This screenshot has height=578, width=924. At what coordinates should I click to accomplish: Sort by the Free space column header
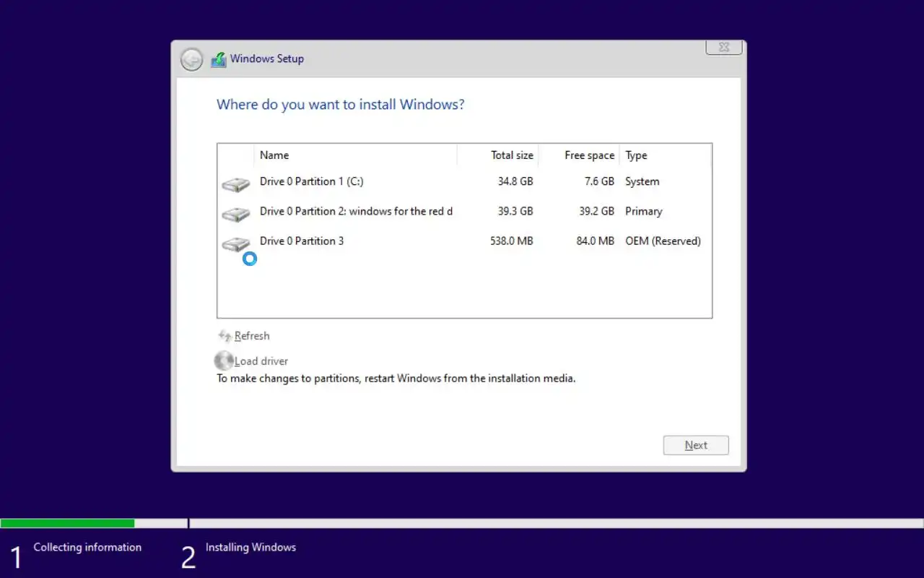(x=579, y=155)
